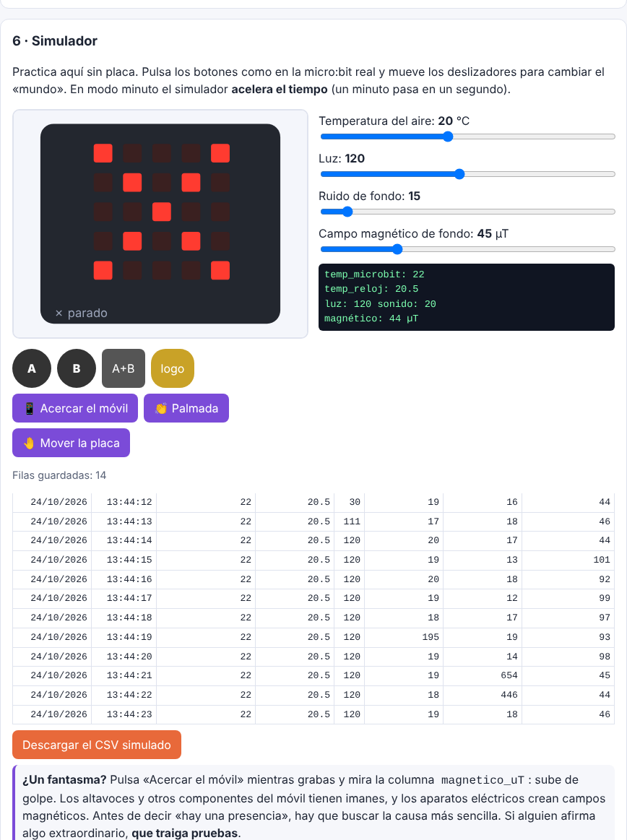Click the Campo magnético de fondo slider
Screen dimensions: 627x840
(x=467, y=249)
